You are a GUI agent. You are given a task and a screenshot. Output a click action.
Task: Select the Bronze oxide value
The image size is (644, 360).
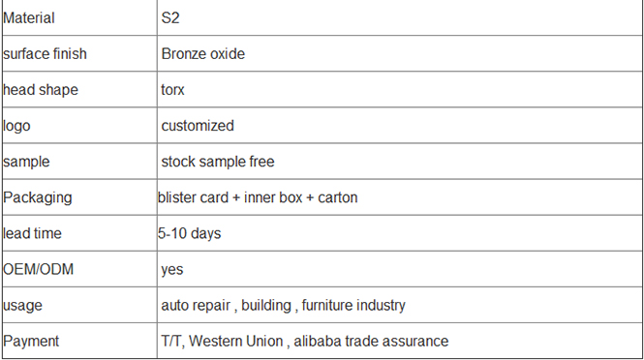click(203, 54)
